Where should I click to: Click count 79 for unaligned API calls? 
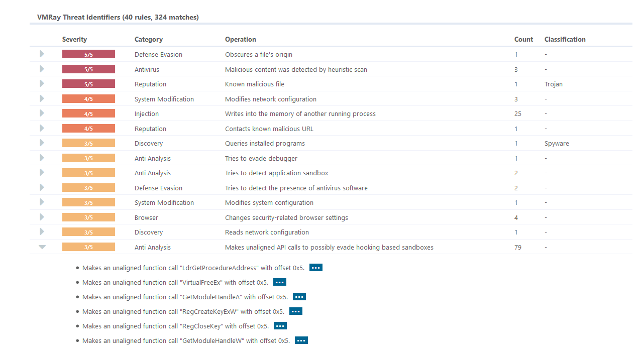pyautogui.click(x=518, y=247)
